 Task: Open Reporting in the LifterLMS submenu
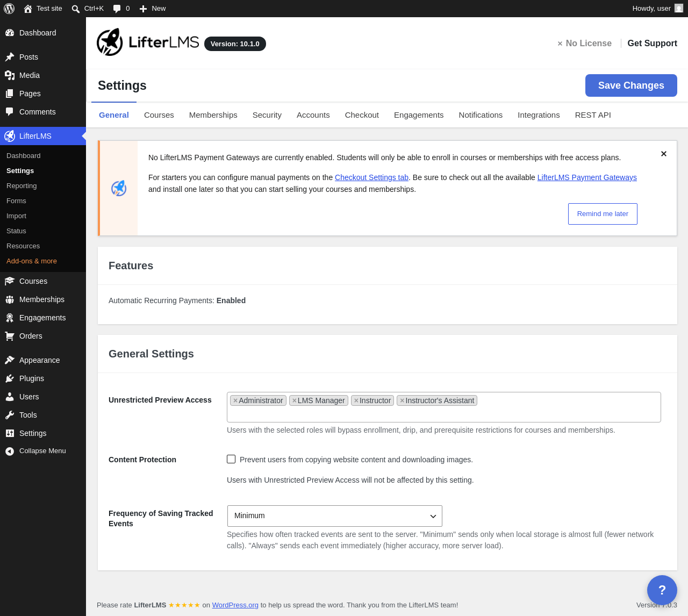[21, 186]
